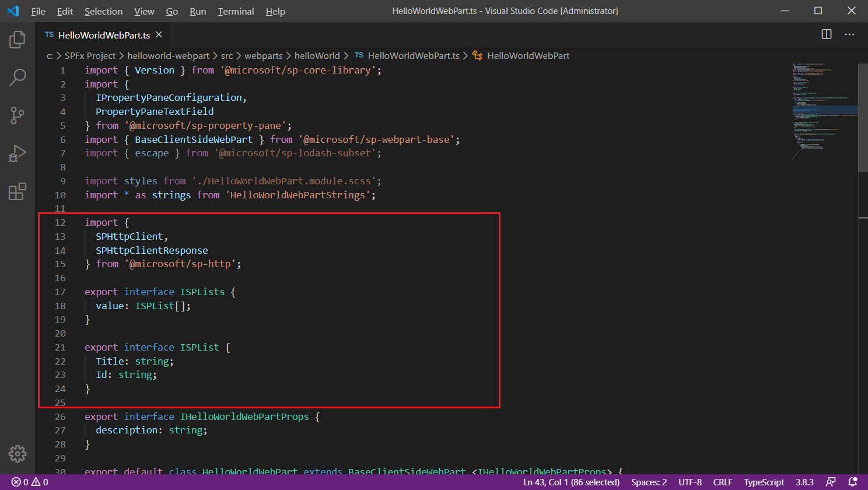Open the Selection menu

click(x=103, y=11)
